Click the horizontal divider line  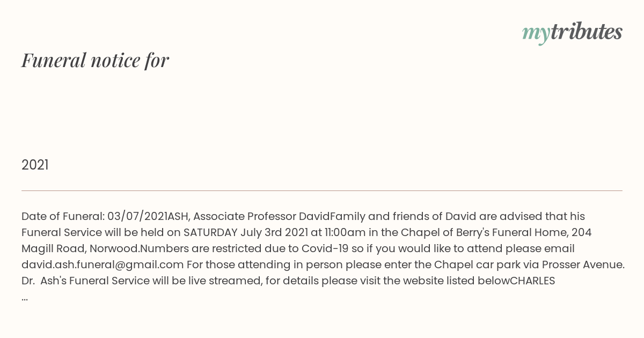[x=322, y=190]
